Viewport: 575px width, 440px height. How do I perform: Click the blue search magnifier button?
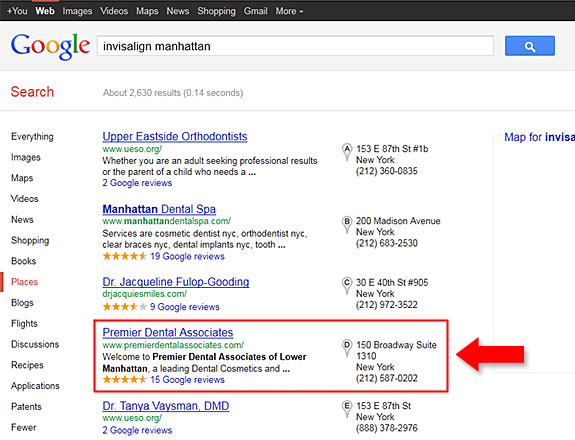click(x=530, y=46)
